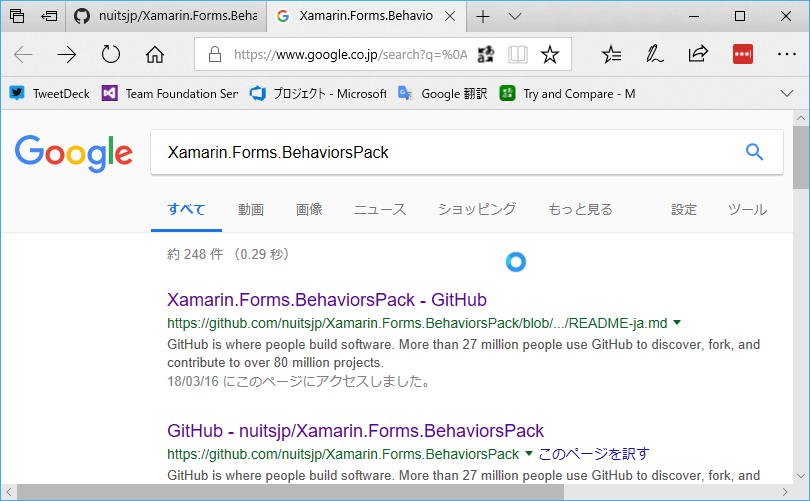Select the すべて results tab
This screenshot has height=501, width=810.
pyautogui.click(x=186, y=209)
